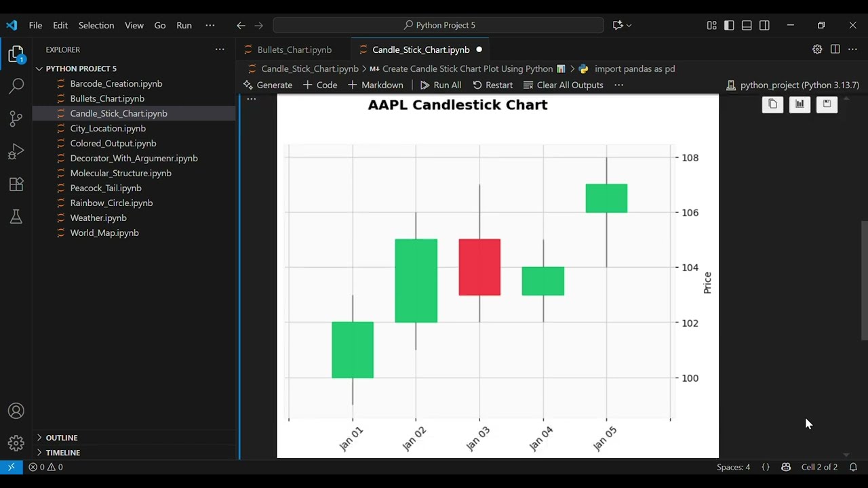
Task: Open the Source Control view
Action: (16, 119)
